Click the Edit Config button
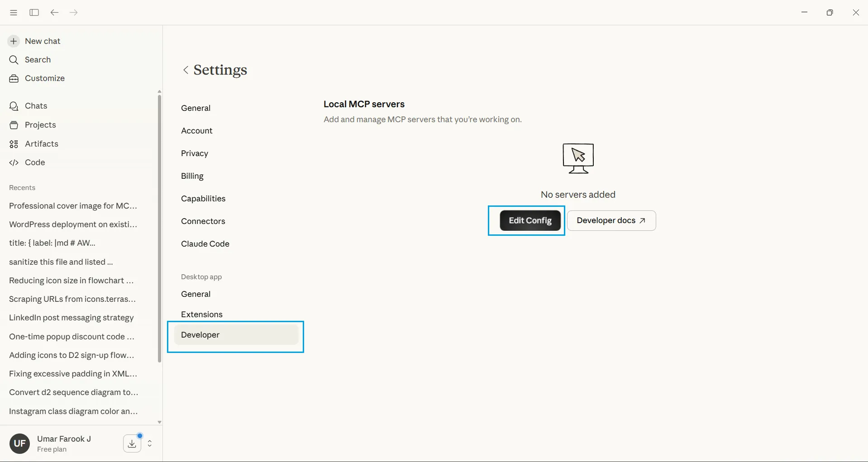This screenshot has width=868, height=462. [530, 220]
